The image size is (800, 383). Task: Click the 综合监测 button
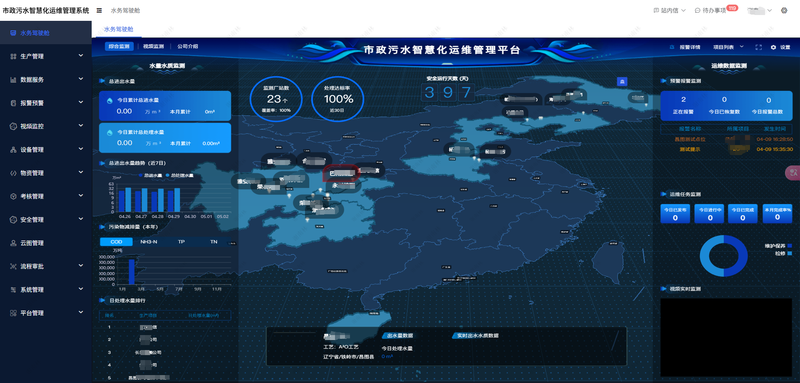pos(119,46)
